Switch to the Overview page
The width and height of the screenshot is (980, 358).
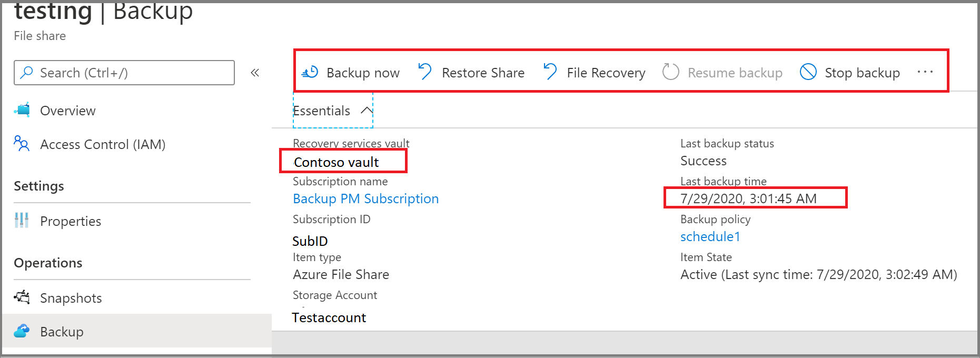click(x=67, y=110)
